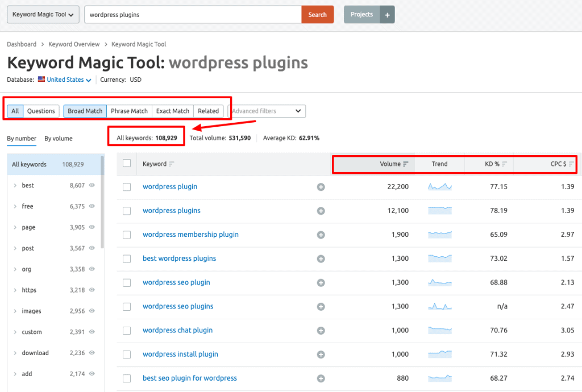
Task: Click plus icon for wordpress membership plugin
Action: (x=321, y=235)
